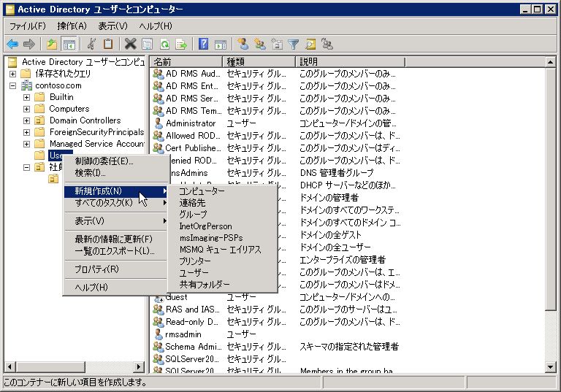Click the gray forward arrow toolbar icon
This screenshot has width=561, height=392.
pos(28,45)
